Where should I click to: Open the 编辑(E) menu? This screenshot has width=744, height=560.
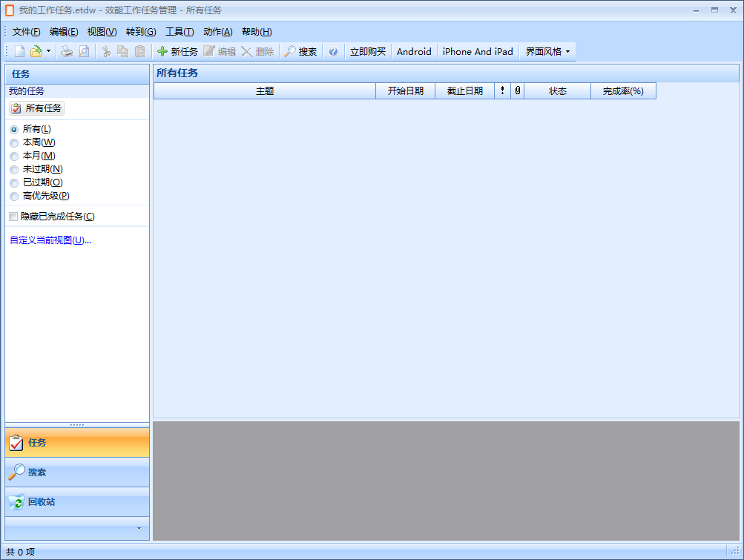(x=64, y=32)
